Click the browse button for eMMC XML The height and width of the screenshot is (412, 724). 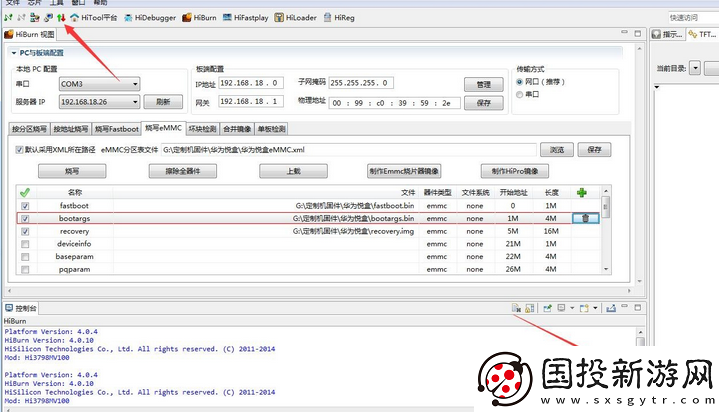(557, 150)
